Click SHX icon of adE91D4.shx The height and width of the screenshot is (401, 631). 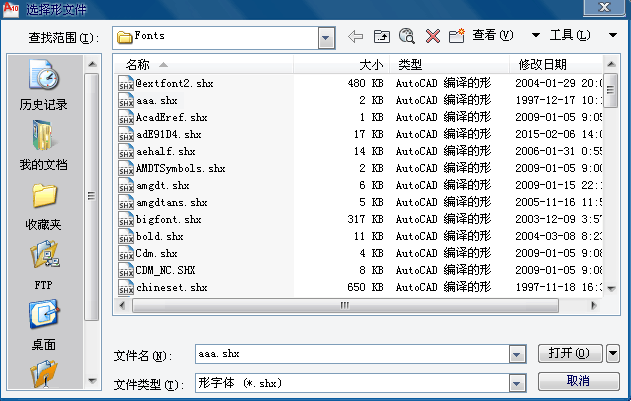tap(126, 134)
